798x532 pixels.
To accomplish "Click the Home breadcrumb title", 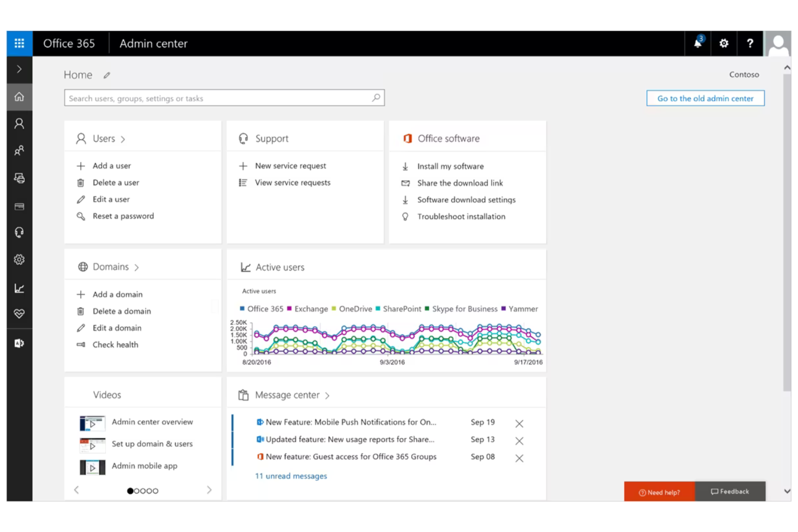I will coord(78,75).
